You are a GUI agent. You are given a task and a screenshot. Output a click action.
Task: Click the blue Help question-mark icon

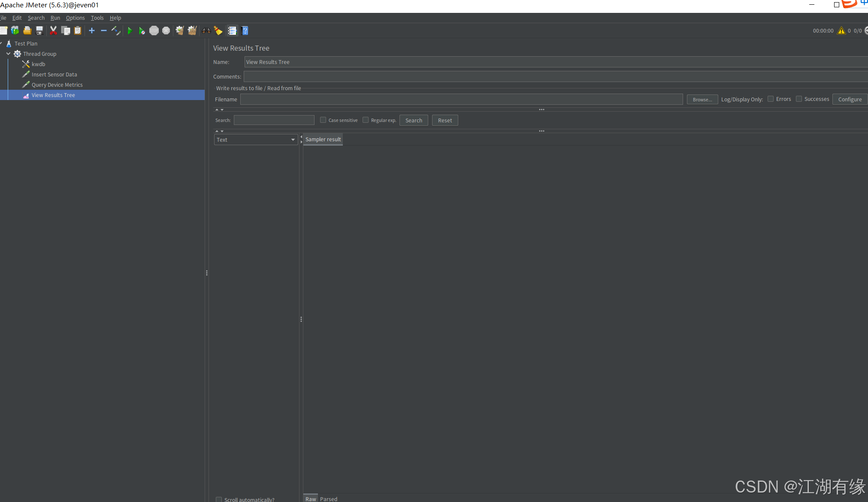[x=245, y=30]
